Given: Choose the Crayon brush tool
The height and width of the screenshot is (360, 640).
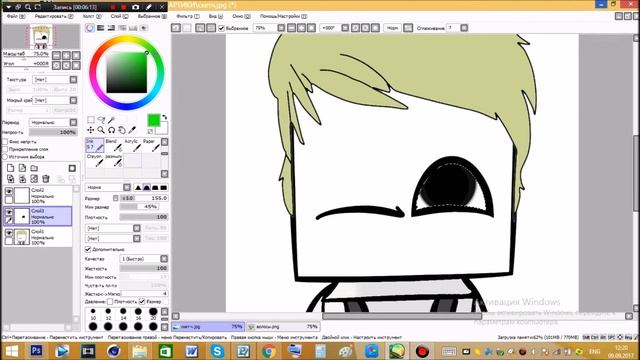Looking at the screenshot, I should coord(95,160).
